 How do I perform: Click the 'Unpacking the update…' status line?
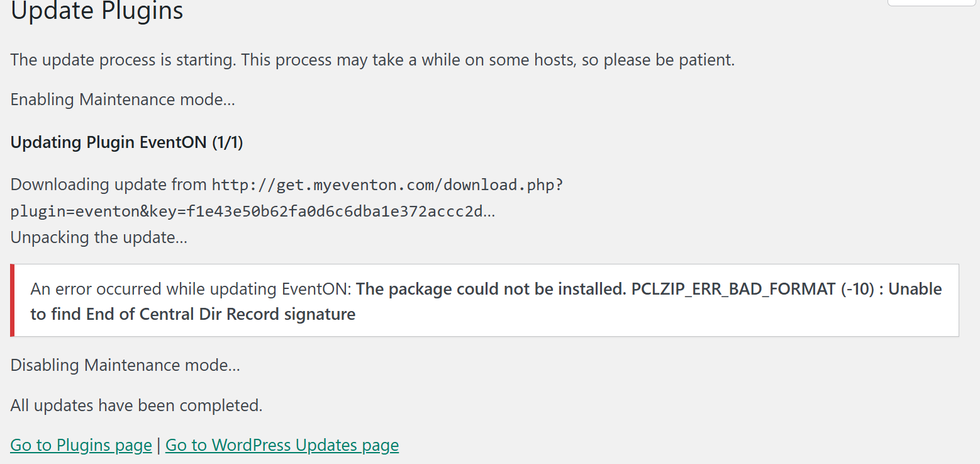[x=99, y=237]
